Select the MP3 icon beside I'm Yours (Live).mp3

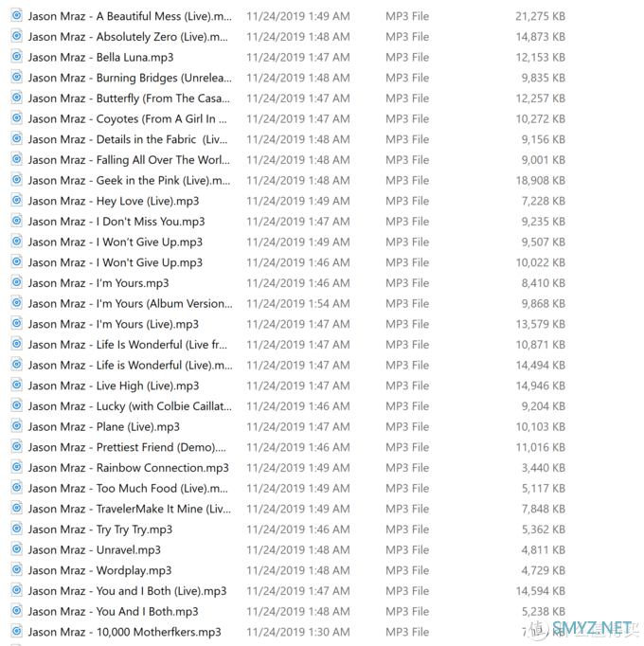point(16,323)
